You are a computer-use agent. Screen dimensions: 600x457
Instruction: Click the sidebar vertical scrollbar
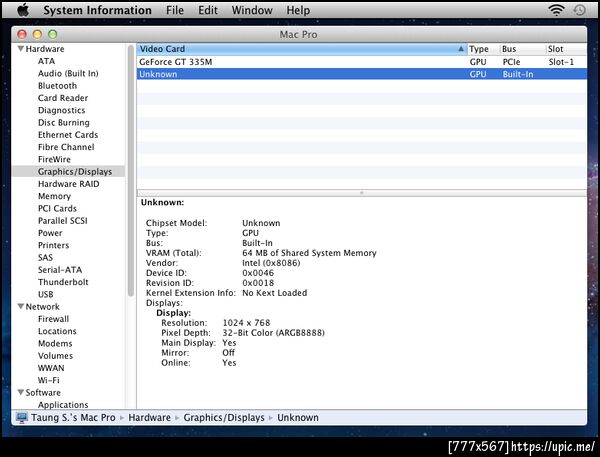[x=130, y=170]
